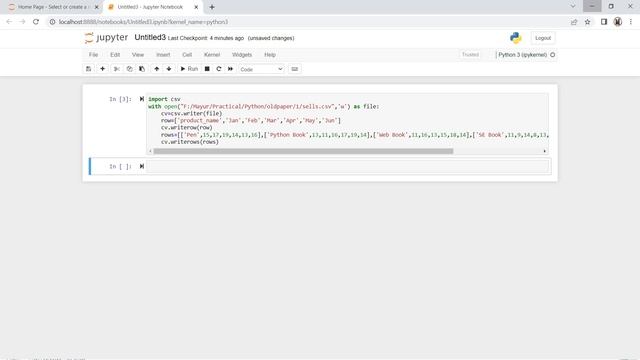
Task: Open the tab search chevron
Action: 573,6
